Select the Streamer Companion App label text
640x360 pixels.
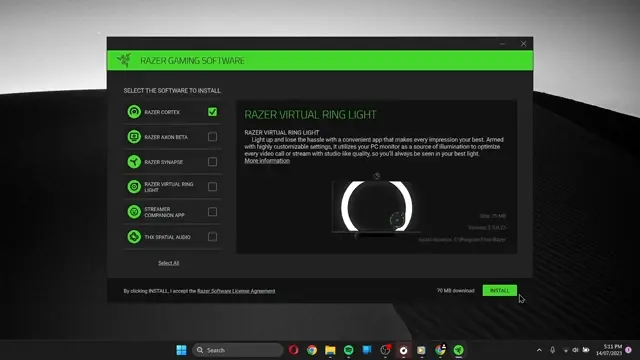click(x=164, y=212)
